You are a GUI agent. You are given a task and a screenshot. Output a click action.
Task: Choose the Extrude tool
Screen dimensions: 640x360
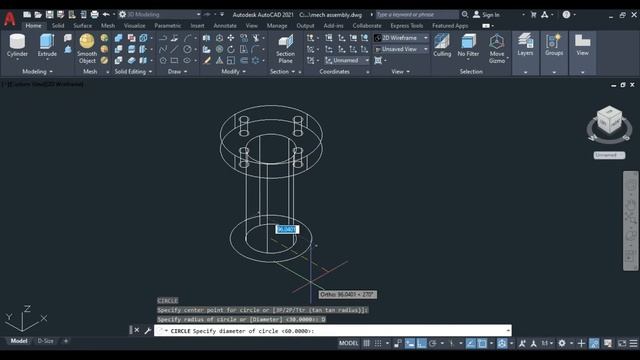point(47,45)
